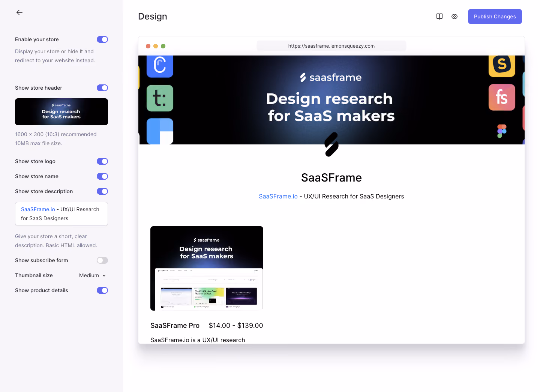This screenshot has width=540, height=392.
Task: Click the pink 'fs' app icon in banner
Action: (x=502, y=97)
